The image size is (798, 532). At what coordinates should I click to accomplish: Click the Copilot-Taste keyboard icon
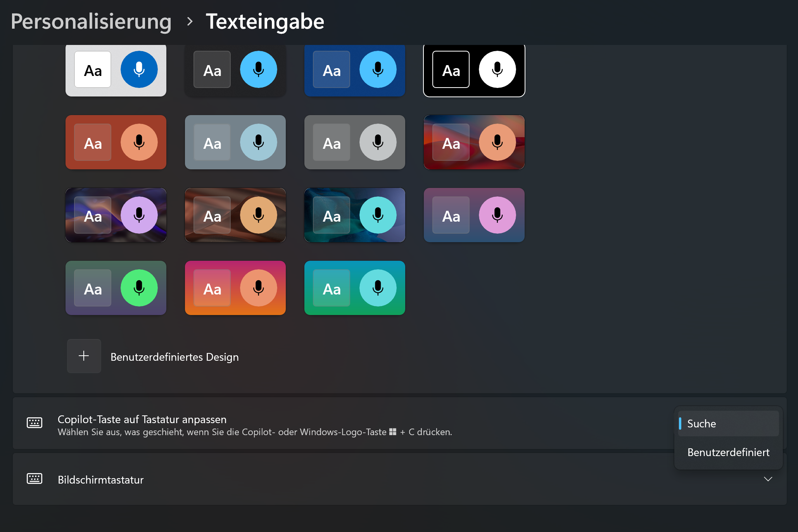point(35,422)
